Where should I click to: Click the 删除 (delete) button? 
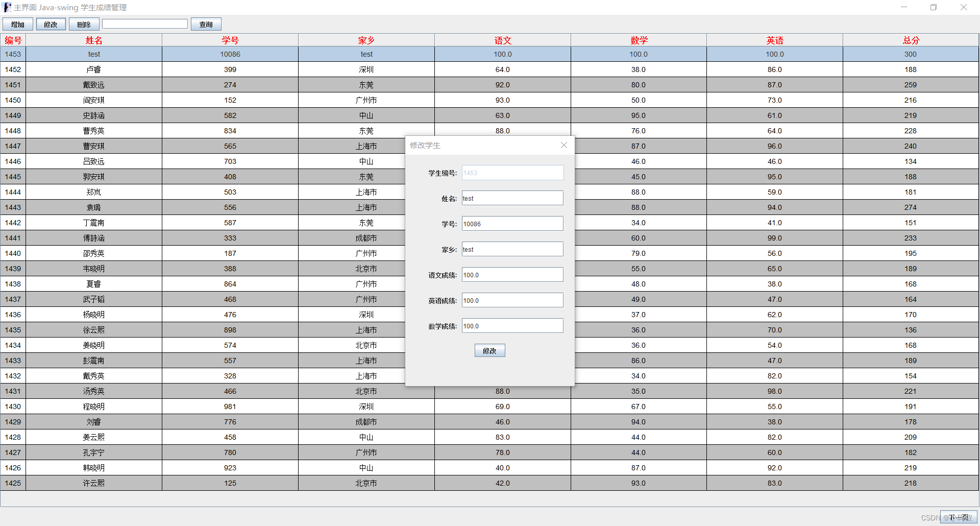84,24
